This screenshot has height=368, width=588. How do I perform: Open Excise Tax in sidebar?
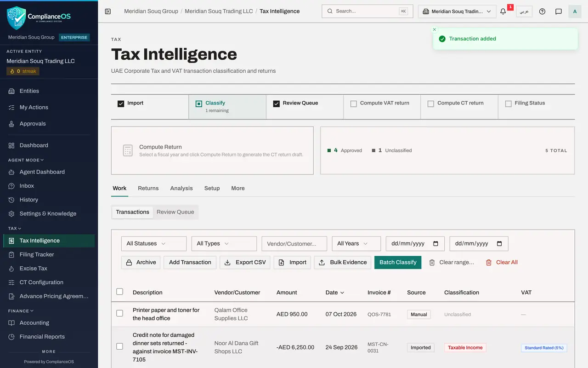click(49, 268)
